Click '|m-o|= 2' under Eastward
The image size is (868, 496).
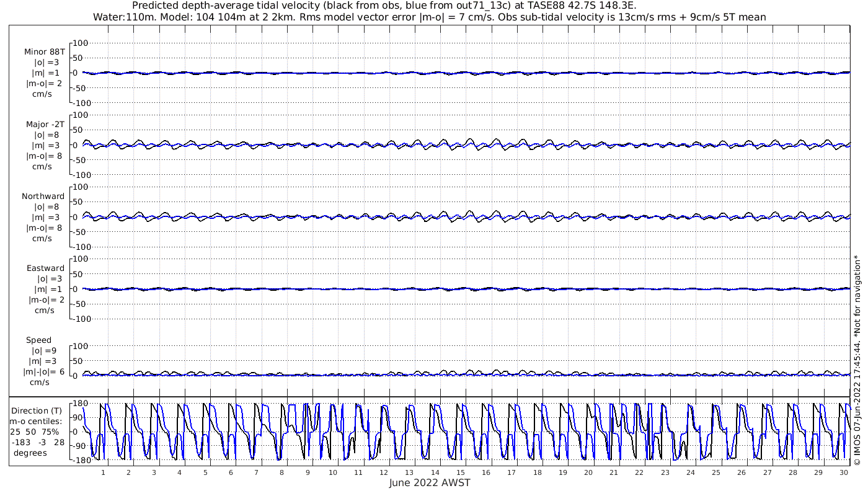46,300
